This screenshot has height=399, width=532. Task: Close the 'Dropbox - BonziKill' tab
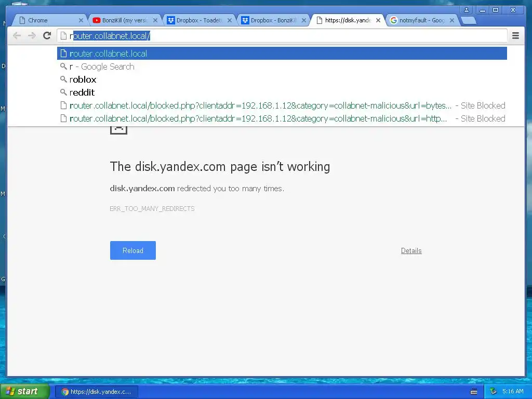(x=303, y=20)
